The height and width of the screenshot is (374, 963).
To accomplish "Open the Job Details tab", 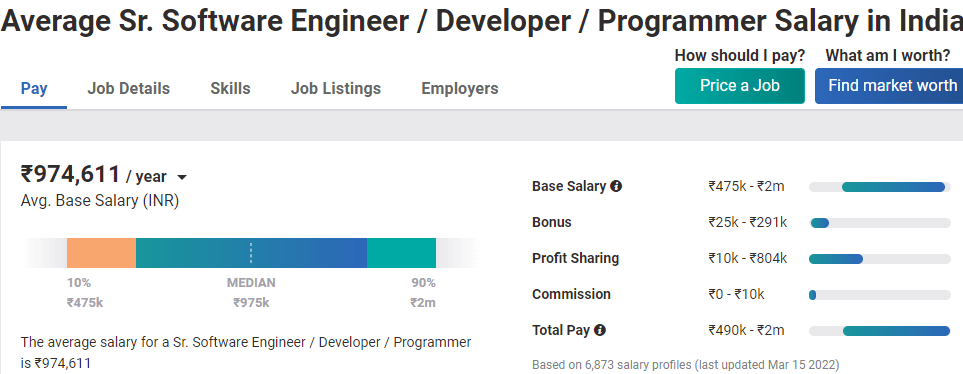I will pyautogui.click(x=128, y=88).
